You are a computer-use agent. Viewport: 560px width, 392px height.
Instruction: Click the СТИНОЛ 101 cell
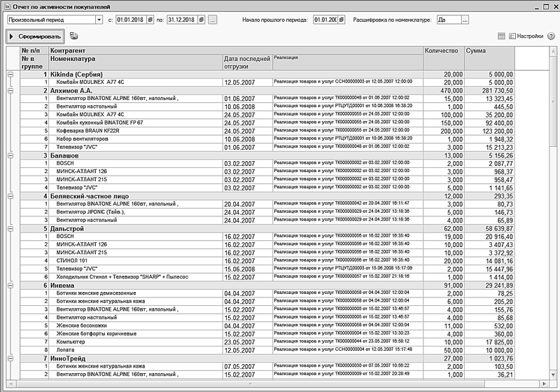pyautogui.click(x=136, y=261)
